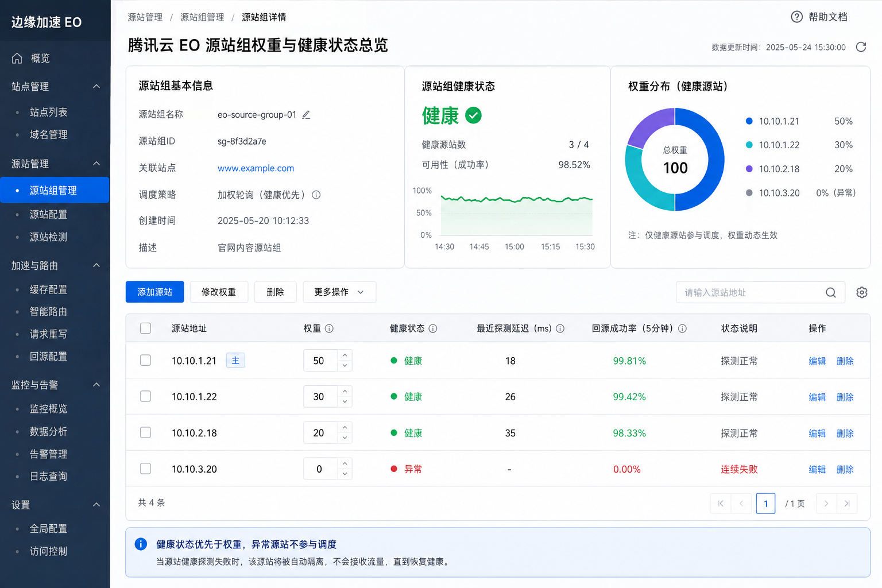Navigate to 源站组管理 breadcrumb
882x588 pixels.
tap(202, 17)
